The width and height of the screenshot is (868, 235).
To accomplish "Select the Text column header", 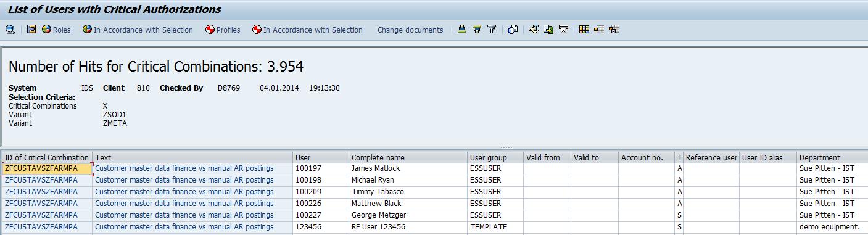I will 192,157.
